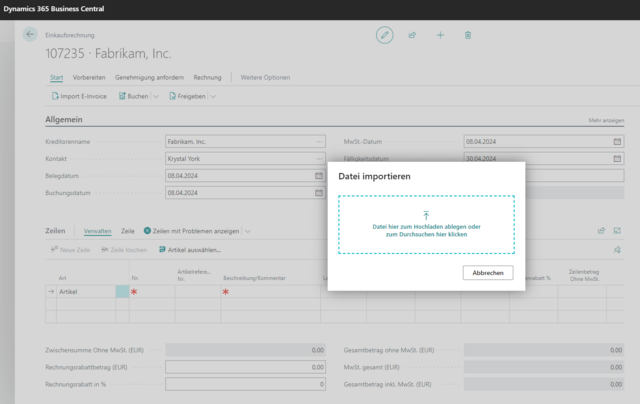Open calendar for MwSt.-Datum
Viewport: 640px width, 404px height.
pyautogui.click(x=617, y=142)
